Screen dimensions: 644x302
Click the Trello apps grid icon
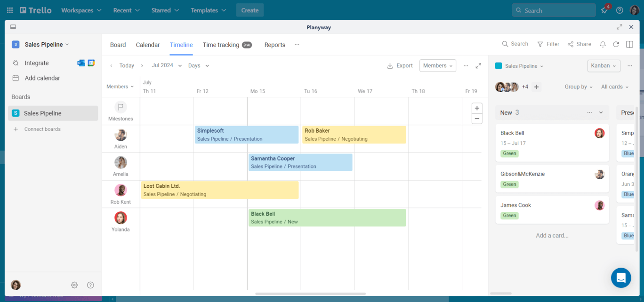(10, 10)
